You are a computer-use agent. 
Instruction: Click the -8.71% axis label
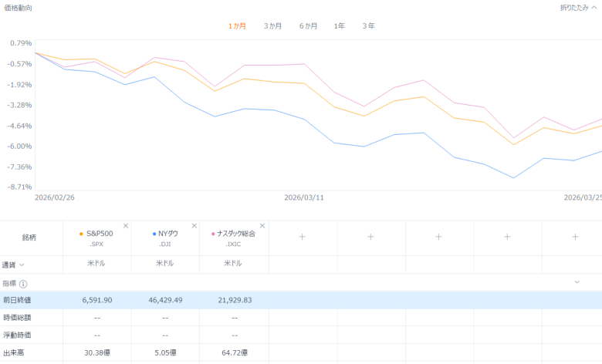tap(20, 187)
